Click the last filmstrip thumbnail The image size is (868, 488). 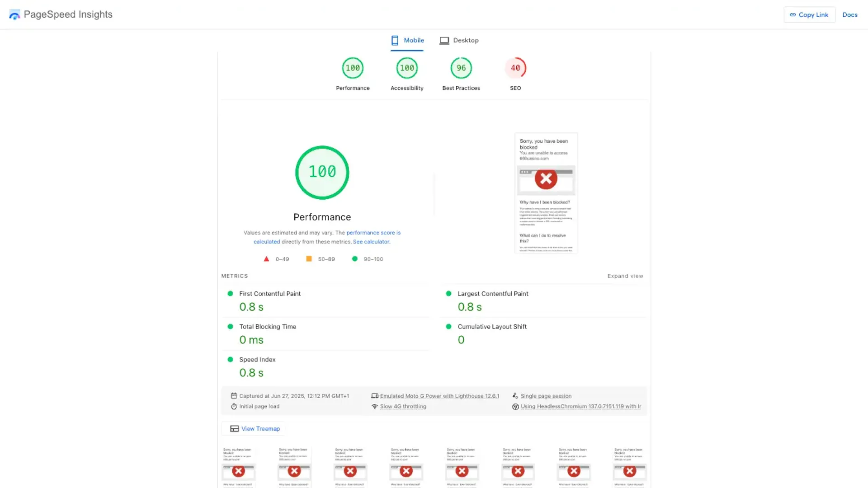pos(630,467)
